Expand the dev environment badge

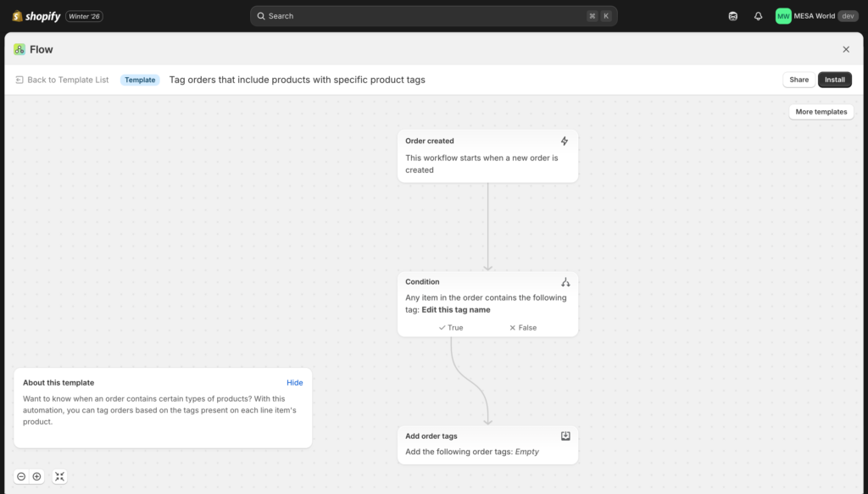pyautogui.click(x=849, y=15)
